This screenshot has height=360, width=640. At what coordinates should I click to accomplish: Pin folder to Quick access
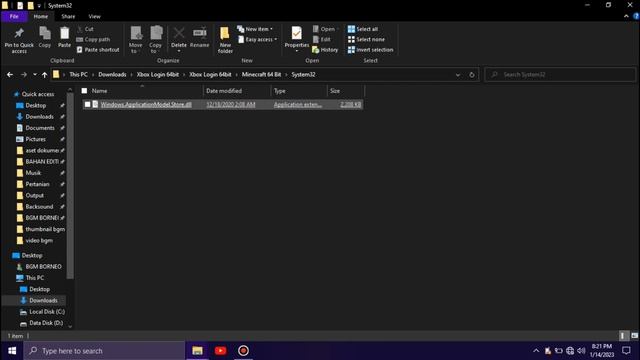pos(19,40)
